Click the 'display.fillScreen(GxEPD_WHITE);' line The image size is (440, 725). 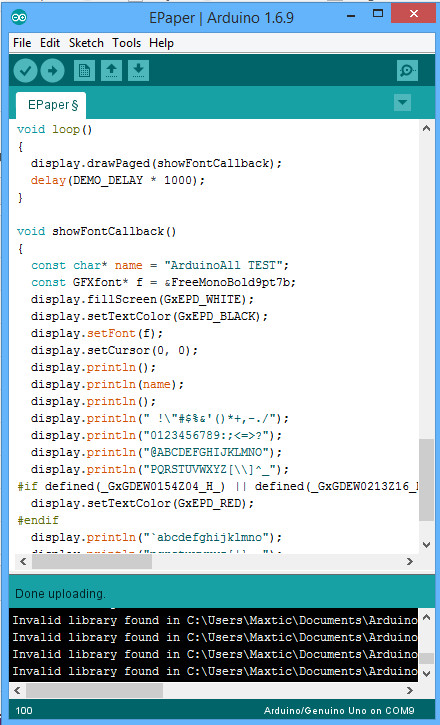pyautogui.click(x=142, y=300)
